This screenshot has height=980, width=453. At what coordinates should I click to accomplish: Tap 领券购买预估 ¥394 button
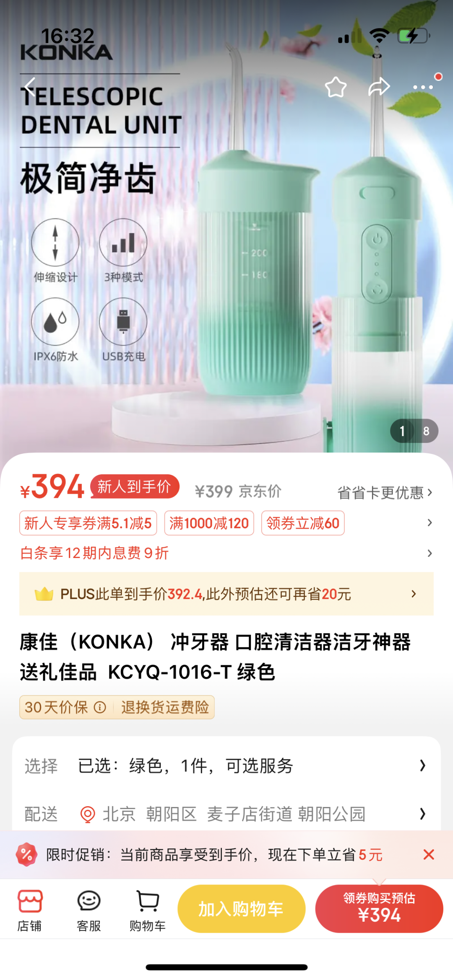[379, 909]
